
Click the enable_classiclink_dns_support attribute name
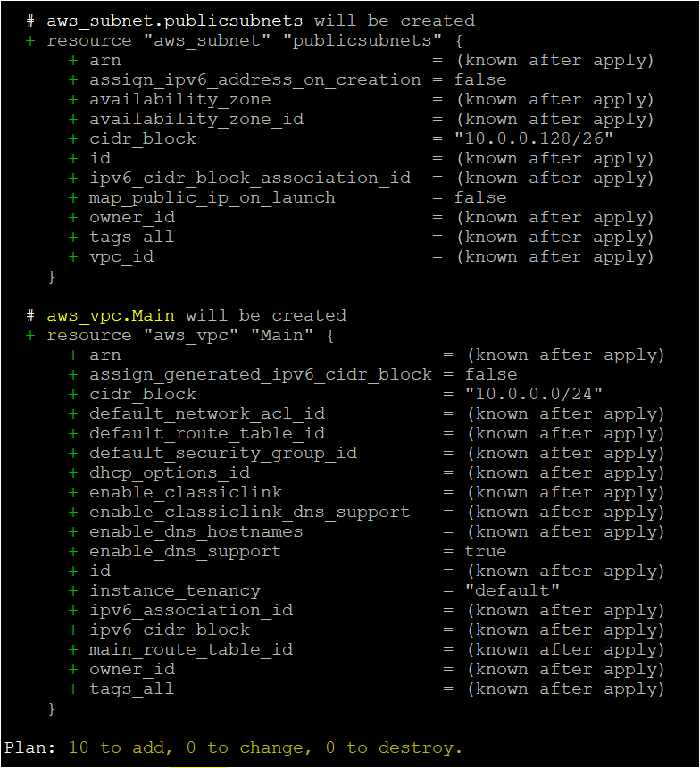coord(250,513)
